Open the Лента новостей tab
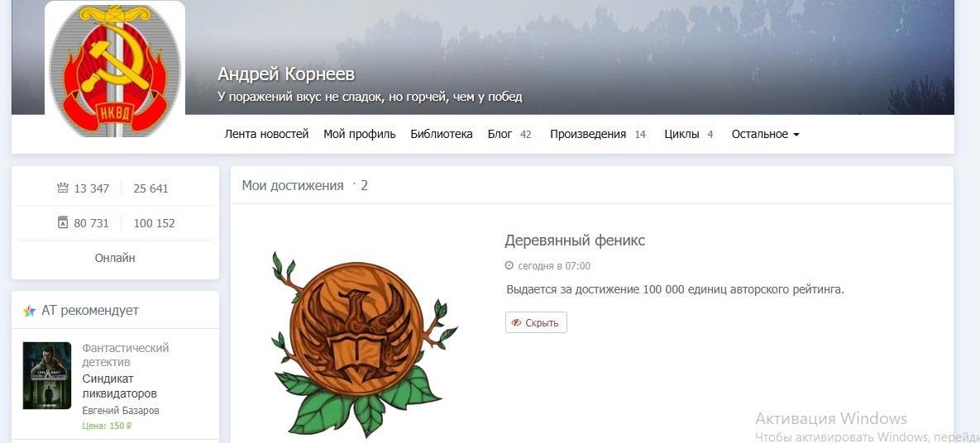 pyautogui.click(x=267, y=134)
